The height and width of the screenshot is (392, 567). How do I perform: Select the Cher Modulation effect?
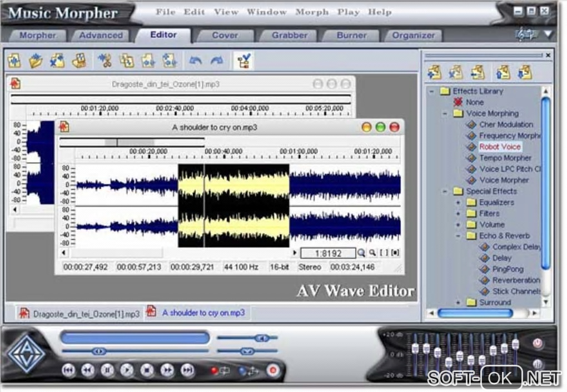click(506, 124)
